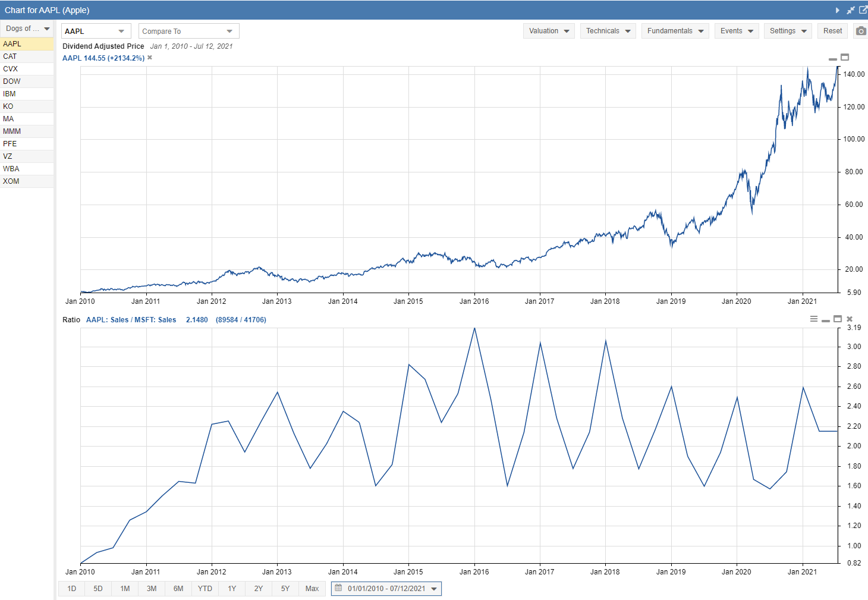868x600 pixels.
Task: Open the Fundamentals menu
Action: click(675, 31)
